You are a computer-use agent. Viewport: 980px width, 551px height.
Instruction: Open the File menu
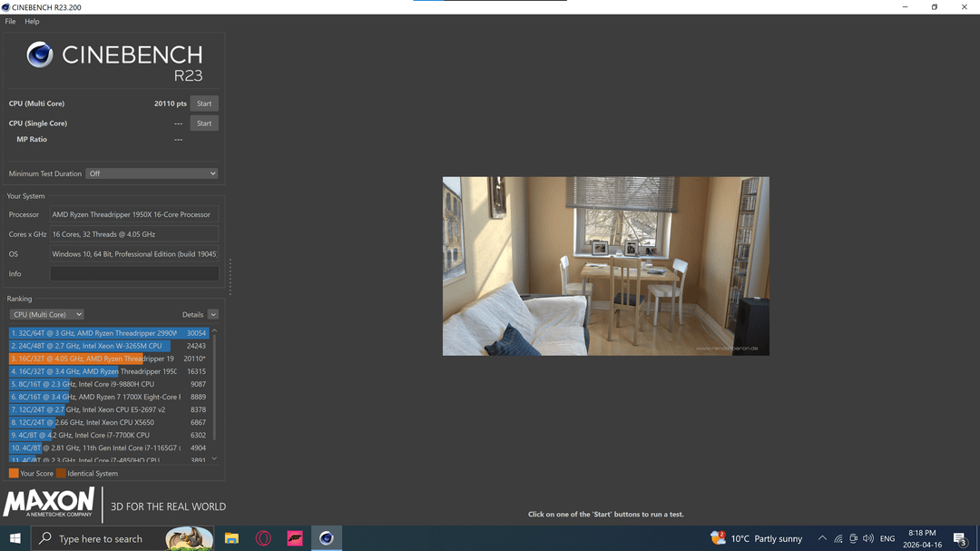pos(10,21)
